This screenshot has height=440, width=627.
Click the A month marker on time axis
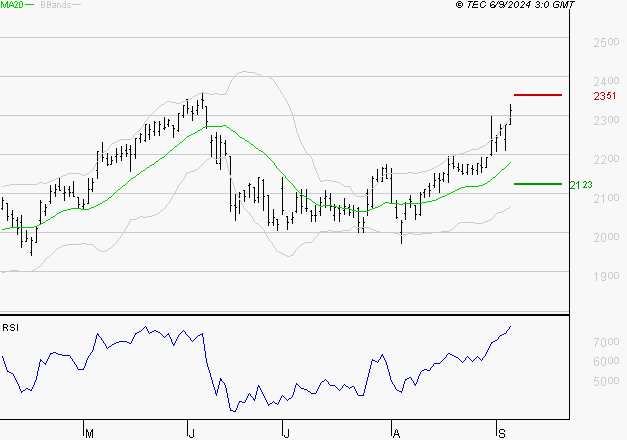(396, 433)
